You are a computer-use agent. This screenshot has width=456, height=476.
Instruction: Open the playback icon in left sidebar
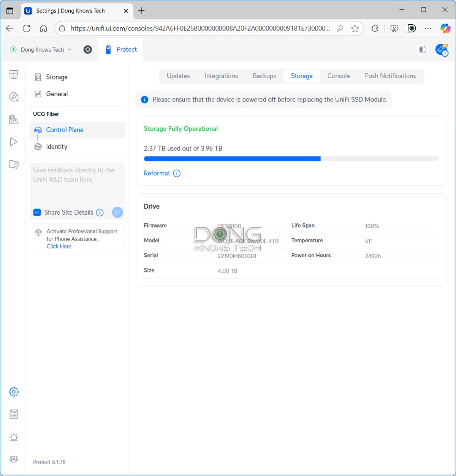(x=14, y=142)
